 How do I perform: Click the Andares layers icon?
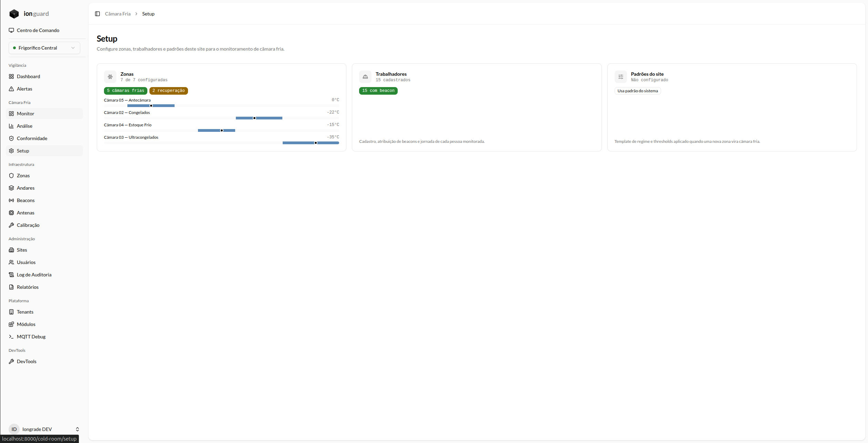point(11,188)
